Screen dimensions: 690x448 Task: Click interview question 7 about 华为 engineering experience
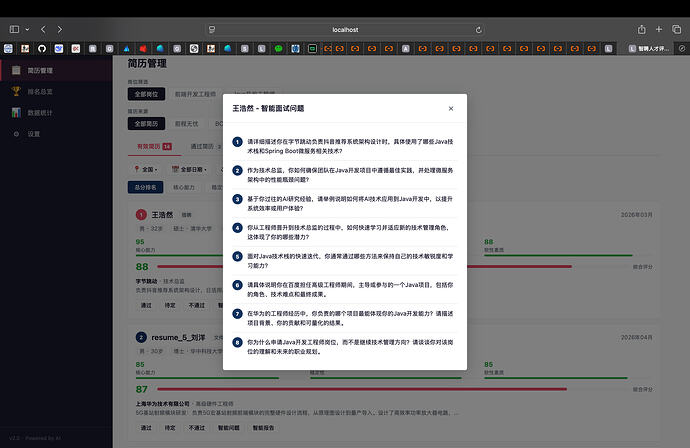coord(345,318)
